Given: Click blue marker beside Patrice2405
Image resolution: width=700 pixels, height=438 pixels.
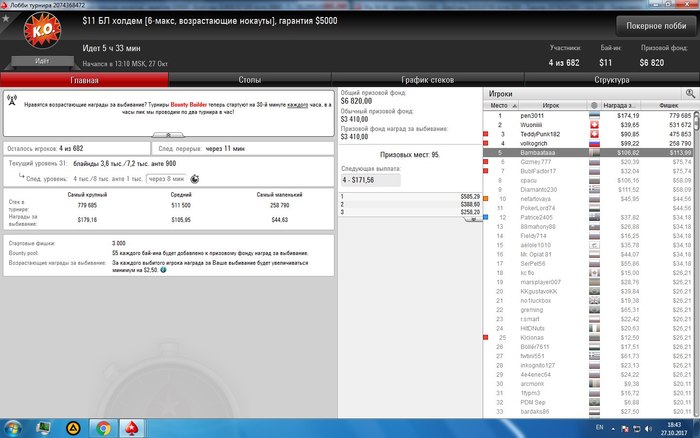Looking at the screenshot, I should click(486, 217).
